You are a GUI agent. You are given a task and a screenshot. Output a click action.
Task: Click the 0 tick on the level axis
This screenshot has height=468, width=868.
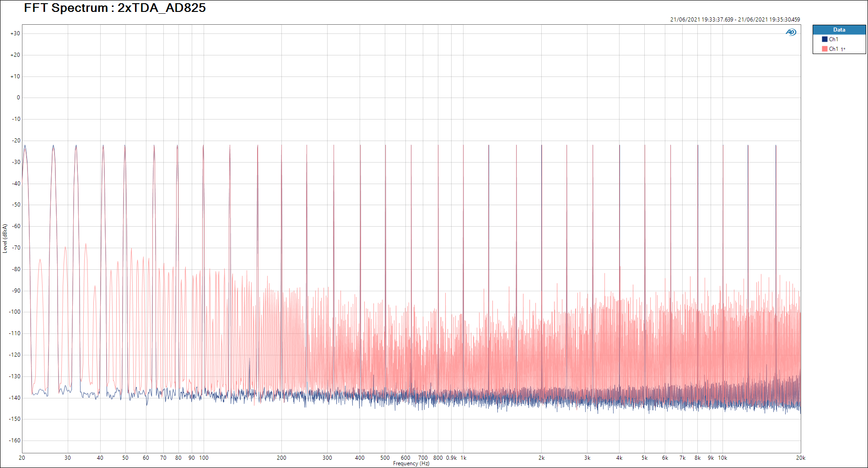(x=18, y=98)
